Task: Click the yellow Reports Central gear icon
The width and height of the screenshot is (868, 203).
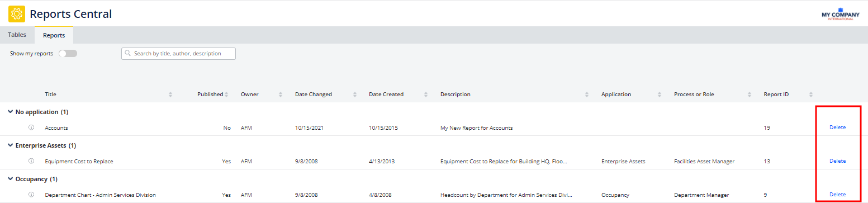Action: point(17,13)
